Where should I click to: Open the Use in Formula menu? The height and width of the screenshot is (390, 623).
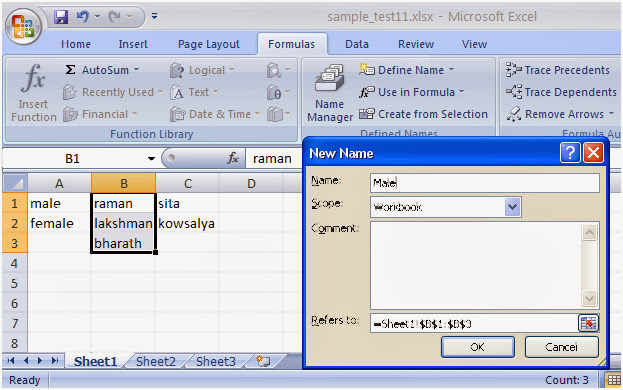click(411, 92)
